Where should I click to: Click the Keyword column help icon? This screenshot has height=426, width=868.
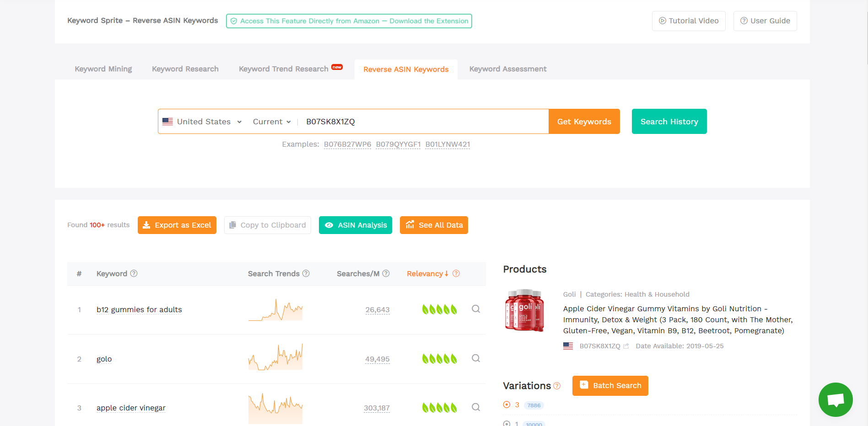134,273
